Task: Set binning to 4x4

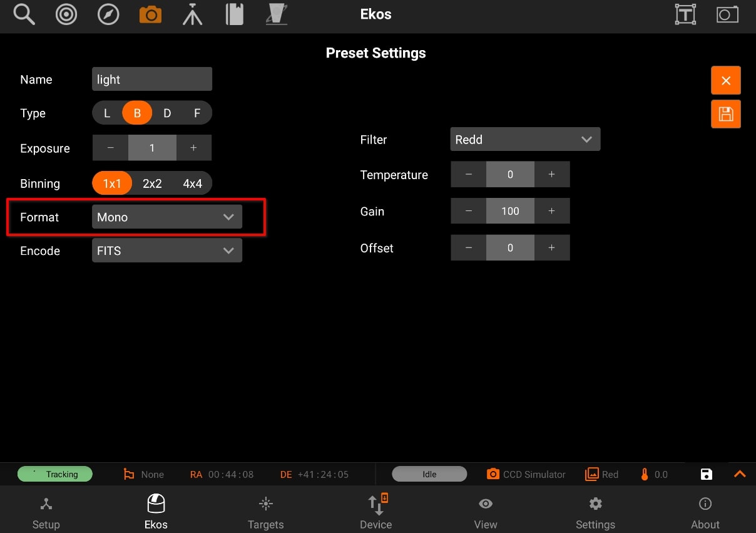Action: point(193,184)
